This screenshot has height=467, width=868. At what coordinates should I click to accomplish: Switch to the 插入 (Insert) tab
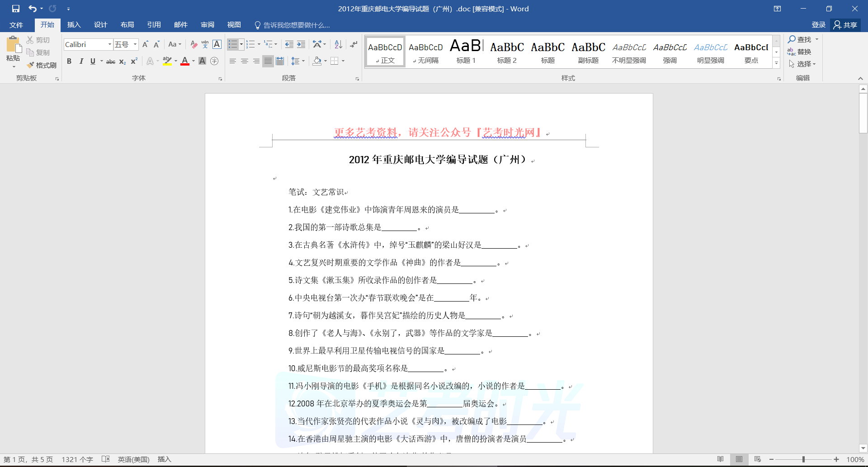coord(74,25)
